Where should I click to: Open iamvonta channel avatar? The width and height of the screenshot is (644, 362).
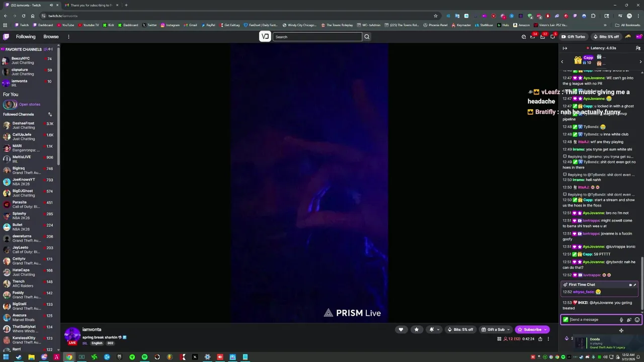click(x=72, y=335)
